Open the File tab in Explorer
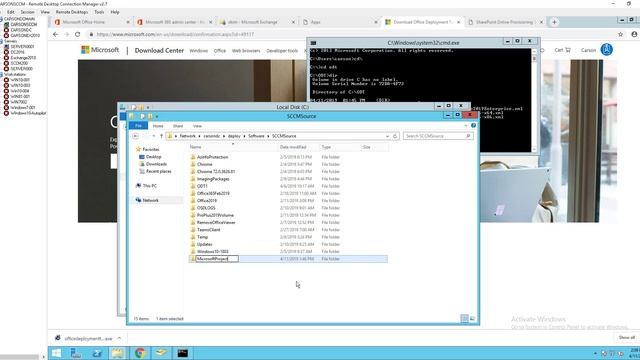 (138, 126)
